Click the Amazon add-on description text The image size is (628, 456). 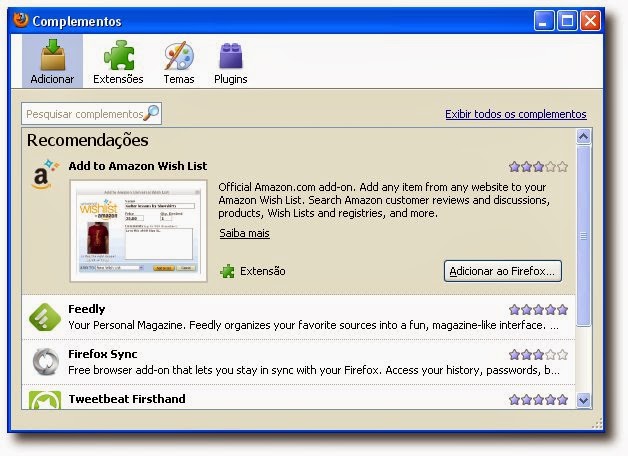(384, 200)
